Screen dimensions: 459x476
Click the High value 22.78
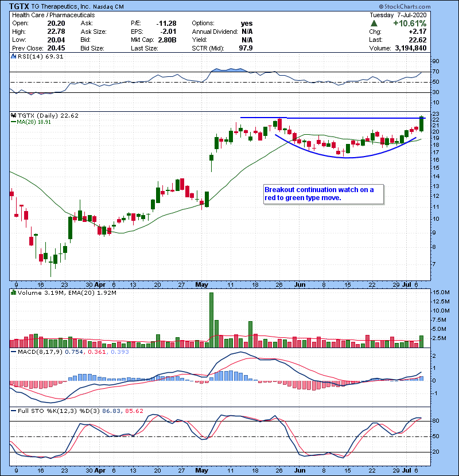tap(56, 32)
